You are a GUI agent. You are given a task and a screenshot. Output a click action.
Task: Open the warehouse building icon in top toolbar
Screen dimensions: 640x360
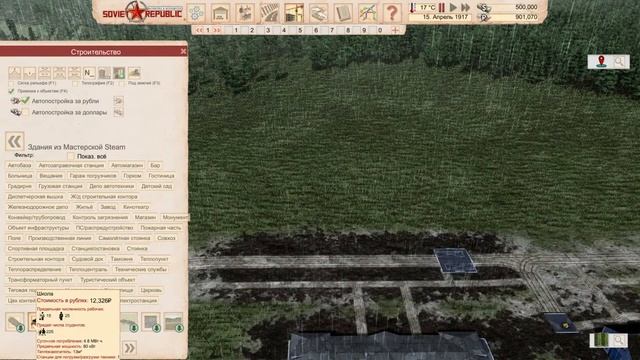click(x=220, y=13)
